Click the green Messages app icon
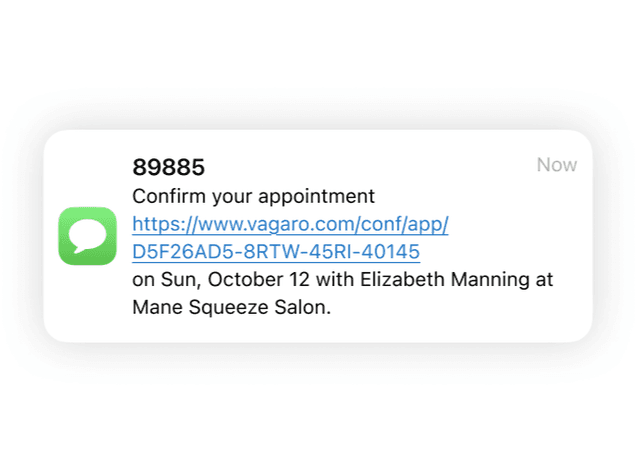640x474 pixels. [x=88, y=236]
